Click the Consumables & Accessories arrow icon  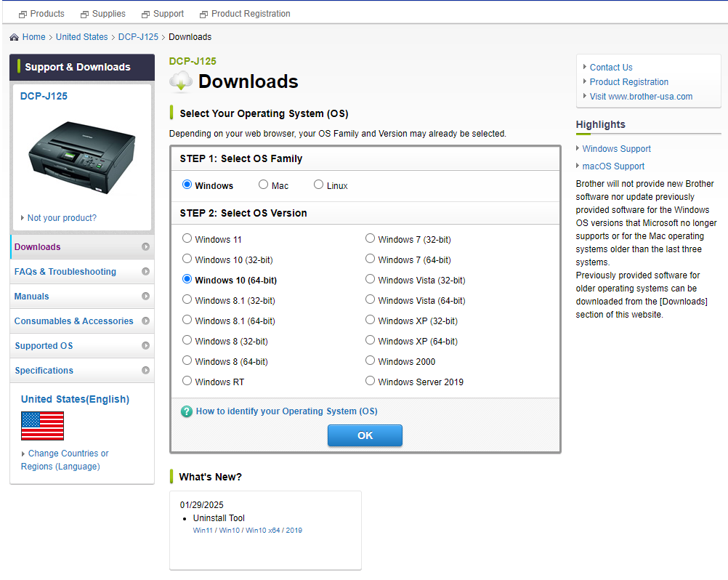pyautogui.click(x=145, y=321)
